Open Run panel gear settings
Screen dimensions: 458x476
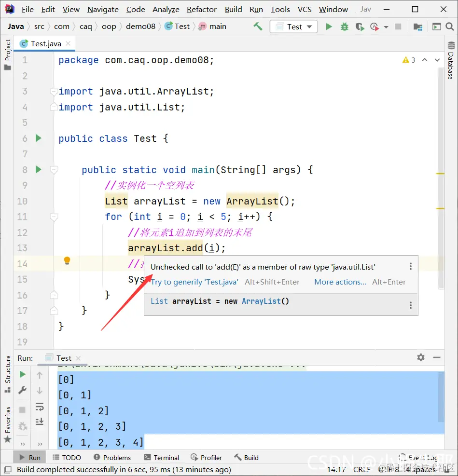(x=421, y=357)
